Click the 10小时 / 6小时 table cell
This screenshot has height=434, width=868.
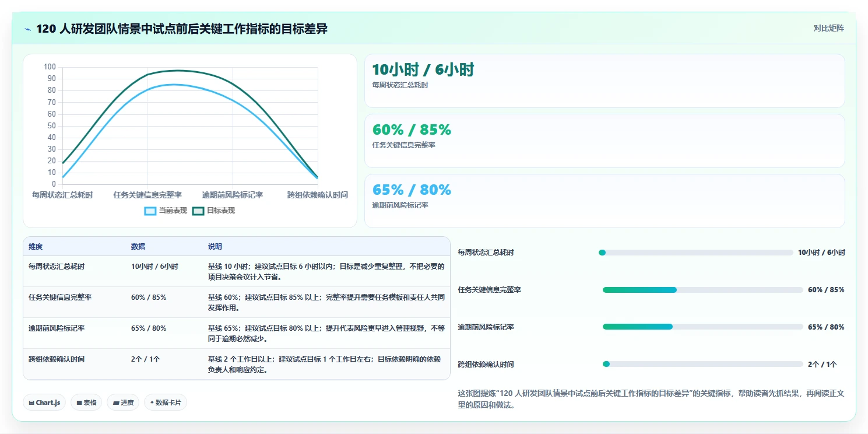coord(154,266)
